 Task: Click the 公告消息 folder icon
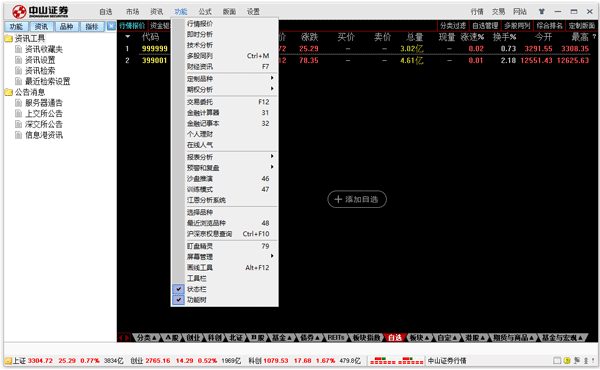click(8, 92)
